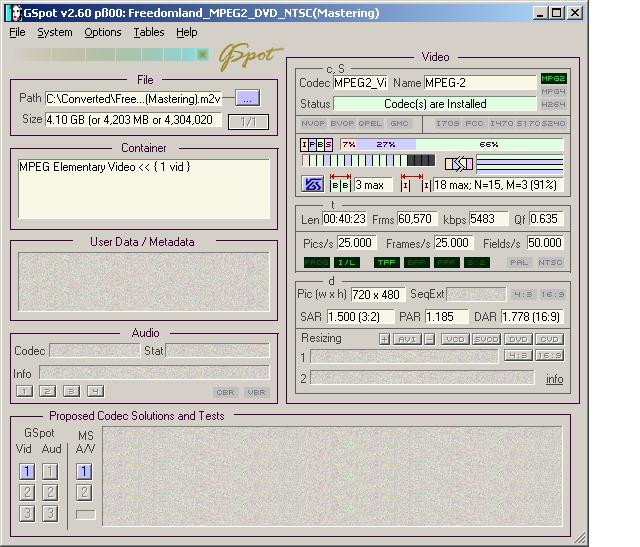640x547 pixels.
Task: Click the 4:3 indicator next to SeqExt
Action: point(523,294)
